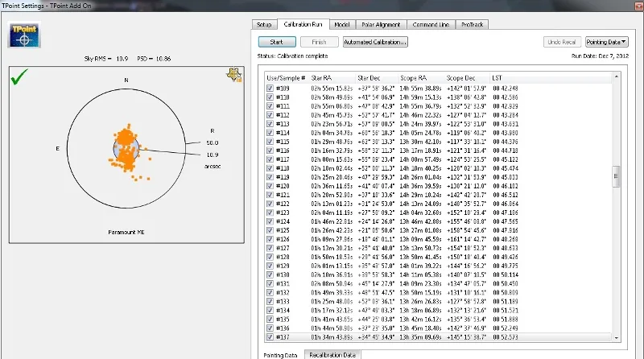Click Star RA 02h 55m 15.82s in row #109
Viewport: 644px width, 359px height.
point(332,89)
